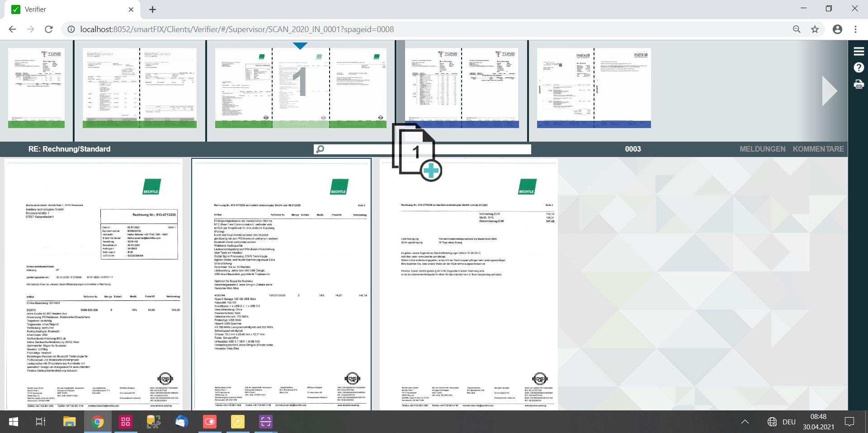Open Bechtle invoice page 3 preview

point(469,284)
